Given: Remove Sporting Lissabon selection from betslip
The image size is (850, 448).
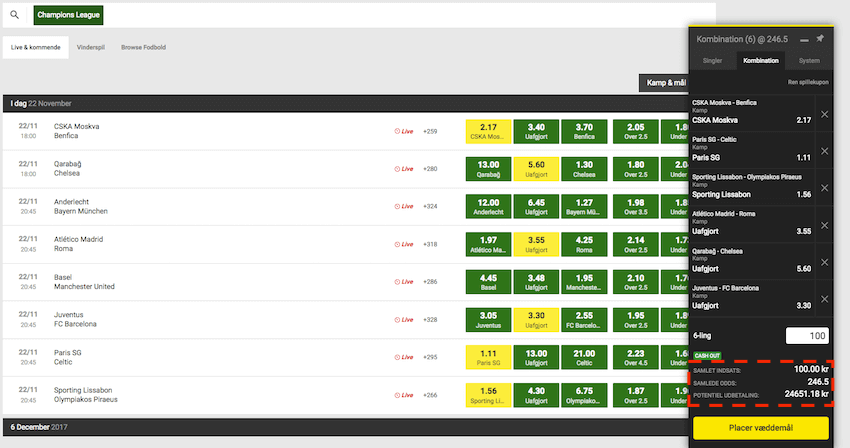Looking at the screenshot, I should (x=825, y=188).
